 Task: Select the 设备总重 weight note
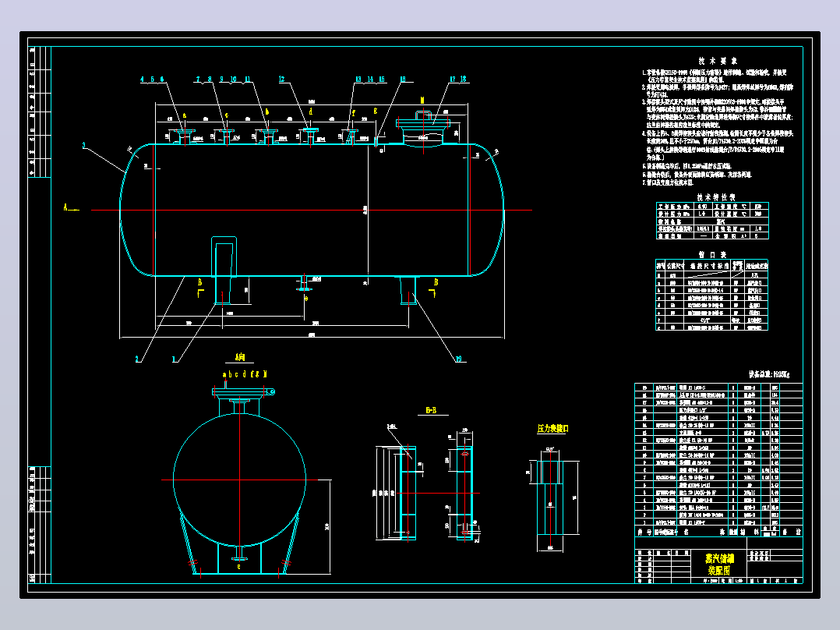(769, 374)
